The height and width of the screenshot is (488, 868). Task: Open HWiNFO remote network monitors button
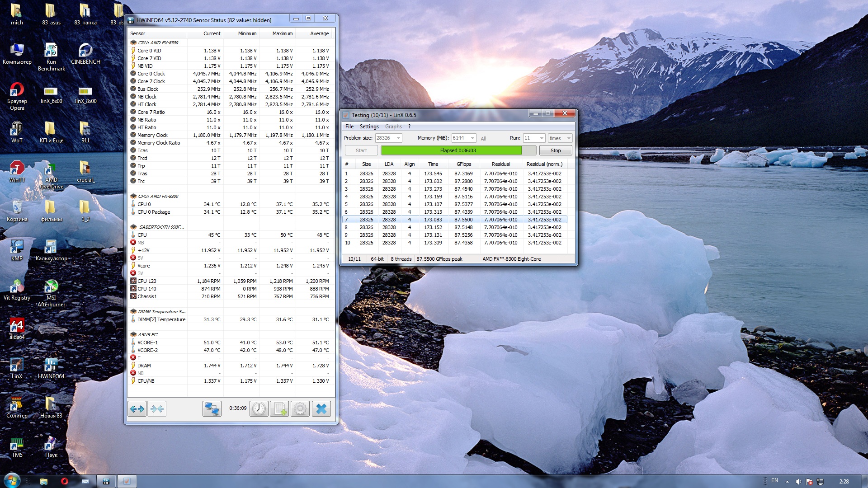[212, 409]
